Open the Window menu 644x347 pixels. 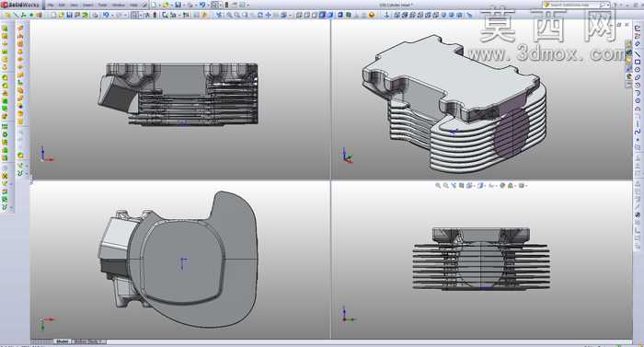(119, 5)
